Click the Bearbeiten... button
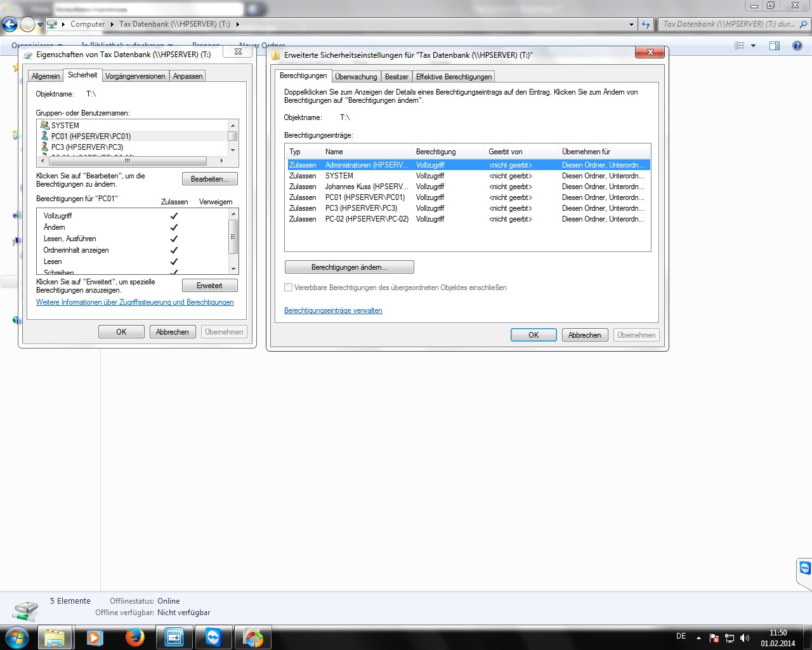 [210, 179]
